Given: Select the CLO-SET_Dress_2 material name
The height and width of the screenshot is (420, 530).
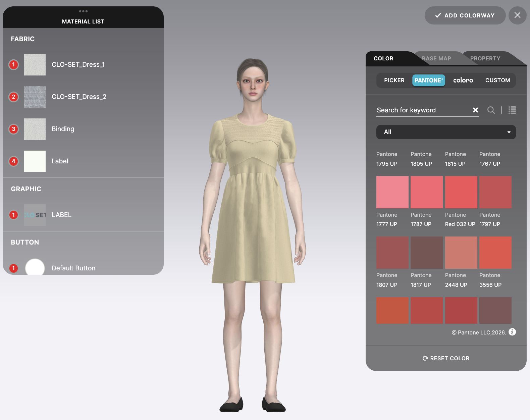Looking at the screenshot, I should [x=79, y=97].
